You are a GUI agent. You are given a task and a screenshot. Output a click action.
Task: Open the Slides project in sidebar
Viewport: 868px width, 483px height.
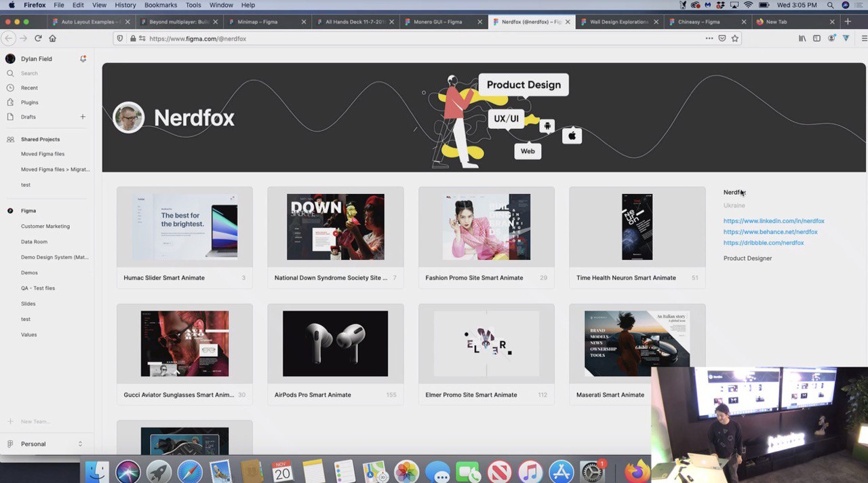pos(28,304)
